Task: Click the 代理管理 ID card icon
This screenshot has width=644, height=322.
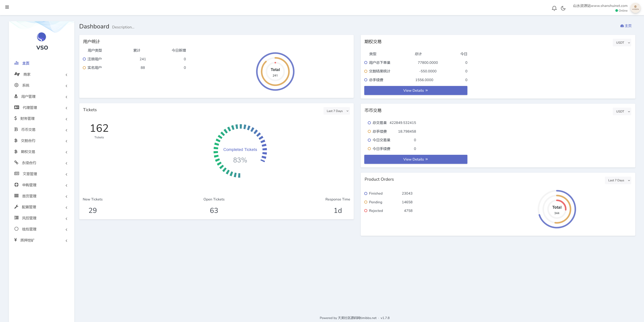Action: 17,107
